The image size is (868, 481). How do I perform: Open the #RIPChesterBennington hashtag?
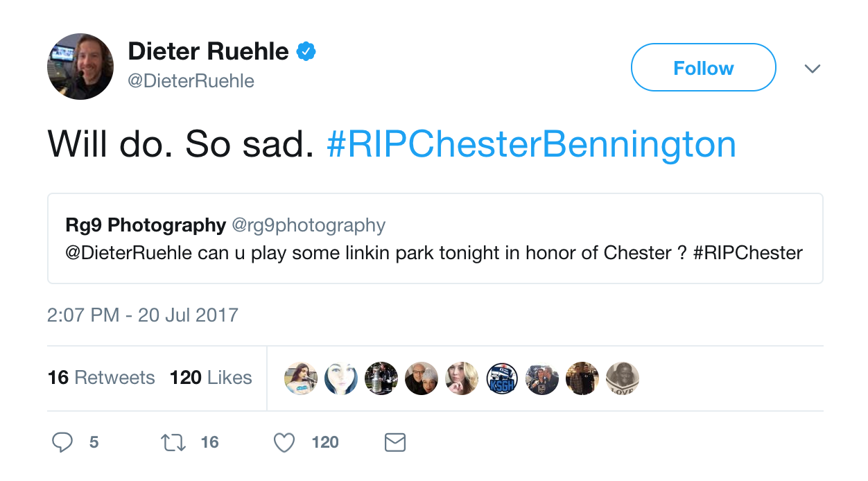[x=531, y=145]
